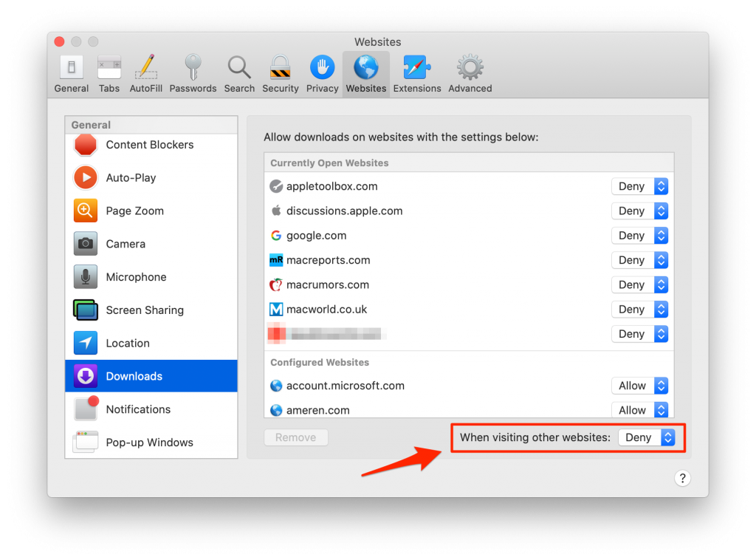
Task: Open Deny dropdown for the blurred website row
Action: pos(639,334)
